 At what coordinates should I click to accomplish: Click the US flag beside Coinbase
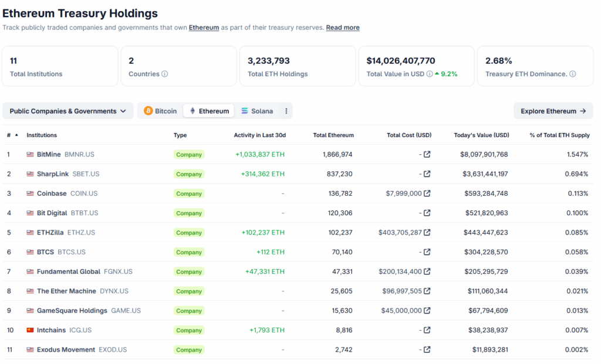pos(30,193)
